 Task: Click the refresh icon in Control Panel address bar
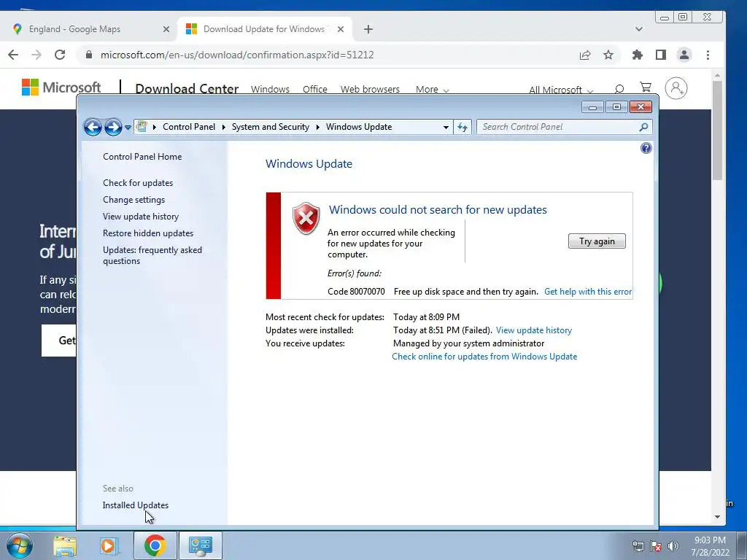[462, 127]
